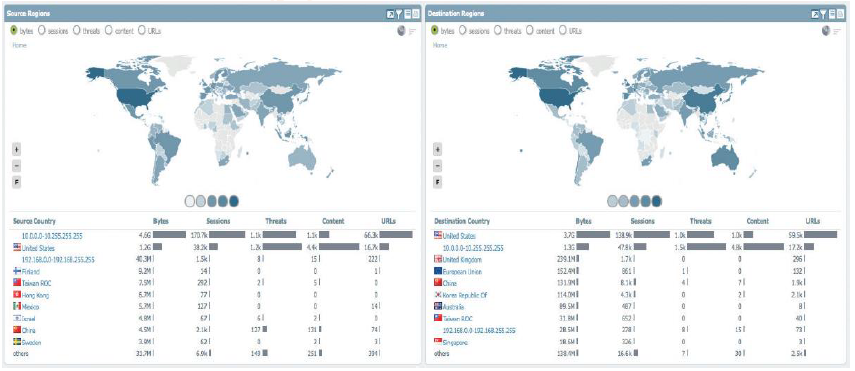Sort Destination Country table by Content column
The height and width of the screenshot is (371, 855).
[758, 221]
